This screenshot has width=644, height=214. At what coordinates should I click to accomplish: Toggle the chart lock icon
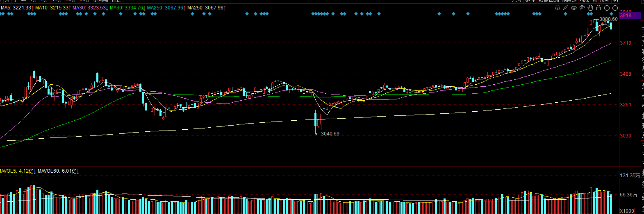[598, 8]
